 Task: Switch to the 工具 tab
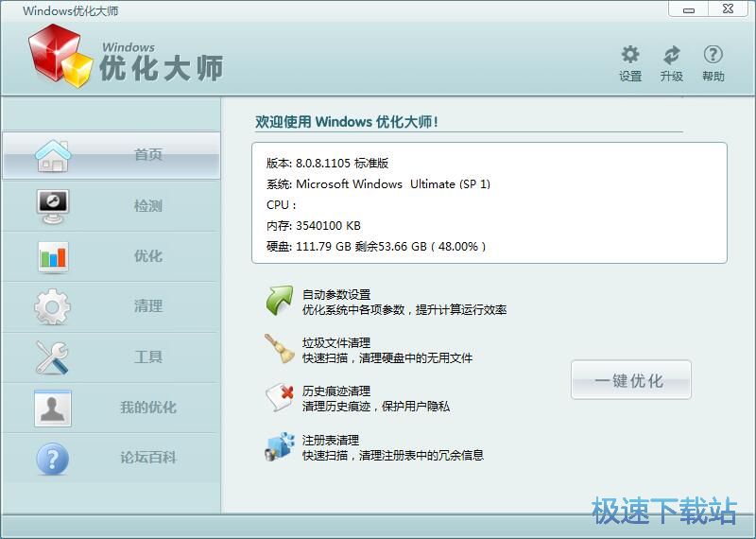point(112,357)
